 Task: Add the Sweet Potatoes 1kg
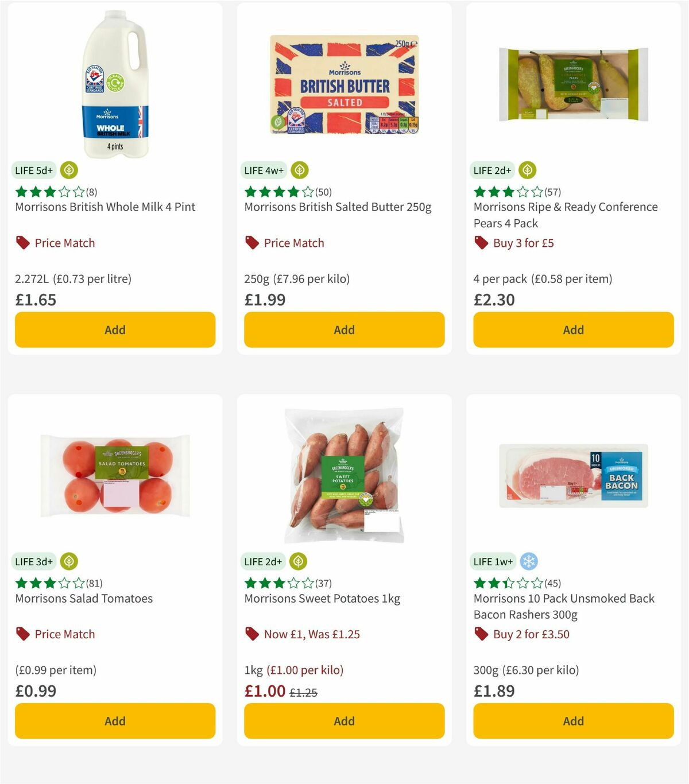(344, 721)
